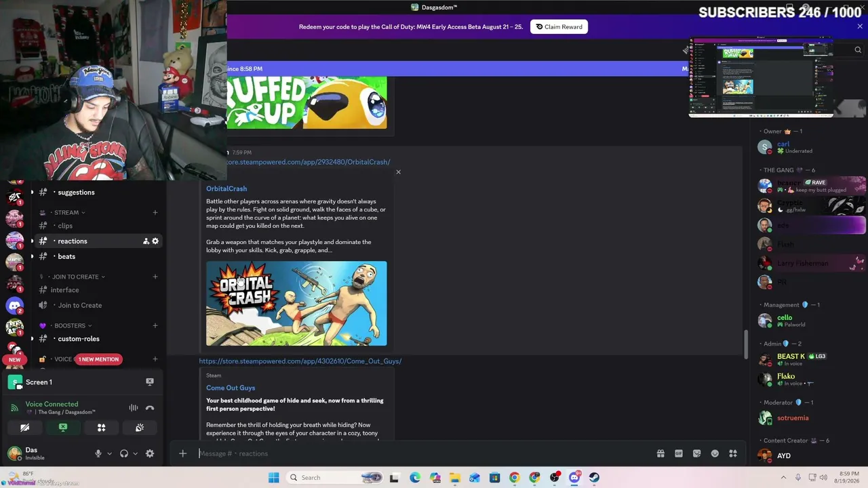Open the sticker picker
The width and height of the screenshot is (868, 488).
[696, 453]
